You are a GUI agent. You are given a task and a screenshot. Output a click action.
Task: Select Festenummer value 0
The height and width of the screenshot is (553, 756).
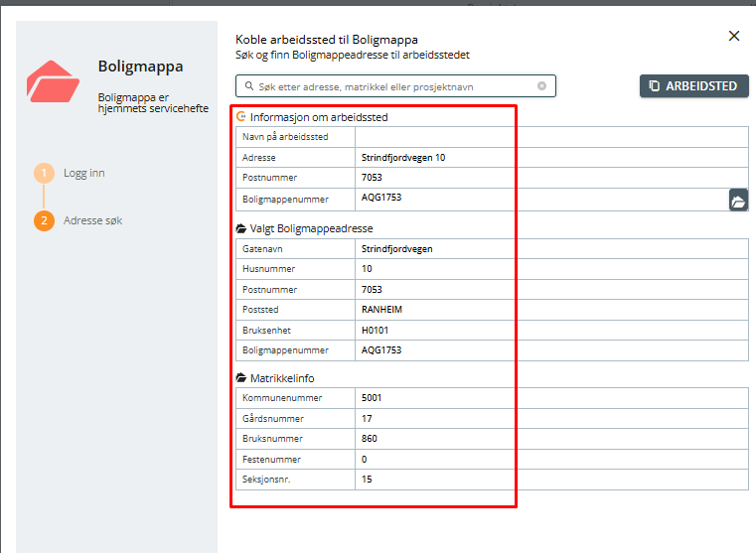(x=364, y=459)
